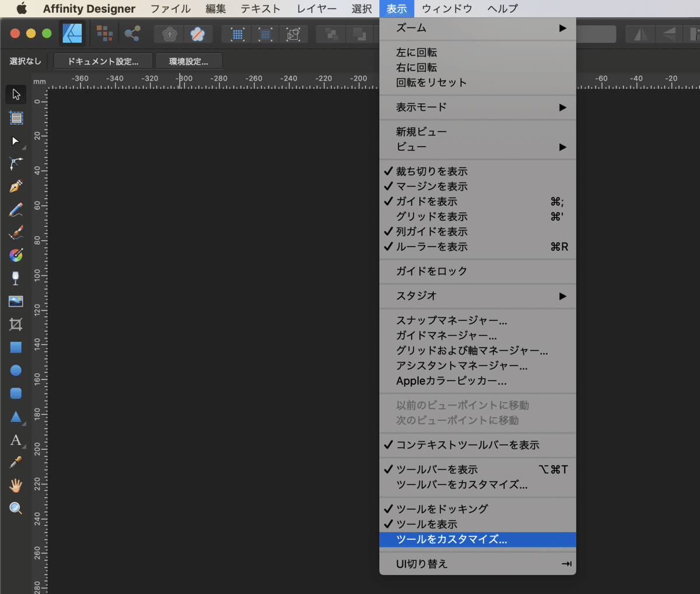Select the Pencil tool
This screenshot has height=594, width=700.
[x=16, y=210]
